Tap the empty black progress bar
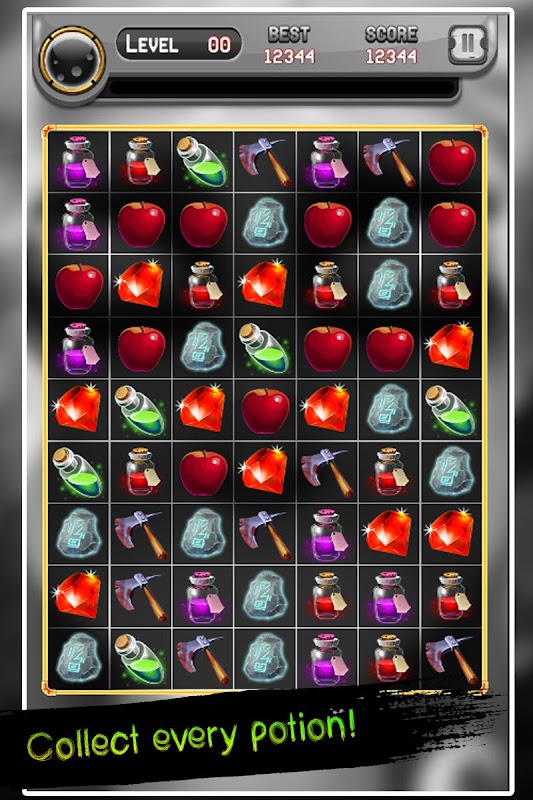Screen dimensions: 533x800 tap(282, 88)
